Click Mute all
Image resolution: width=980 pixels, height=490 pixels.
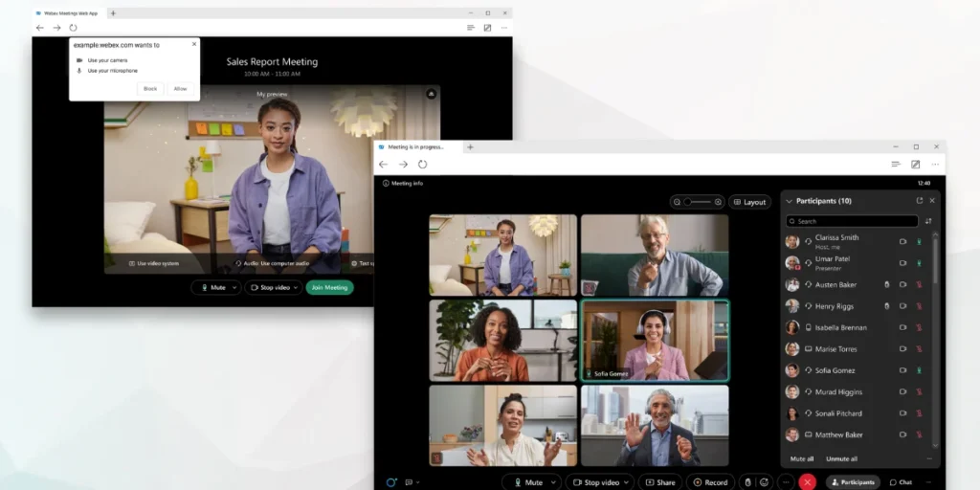click(x=801, y=458)
